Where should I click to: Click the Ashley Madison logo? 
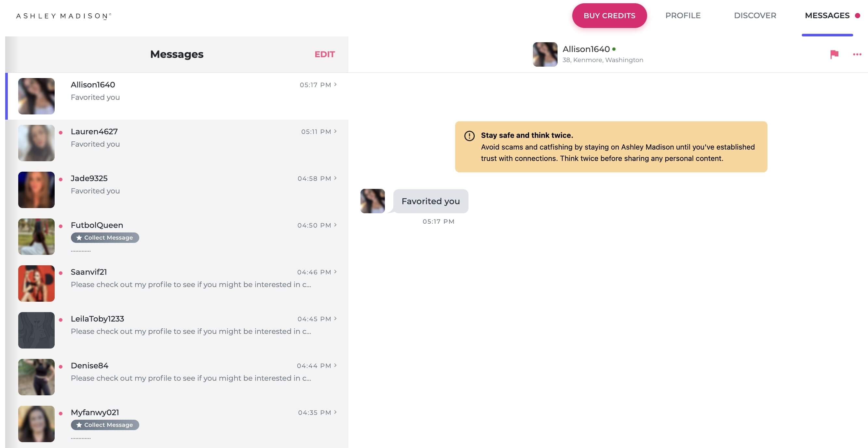tap(63, 16)
